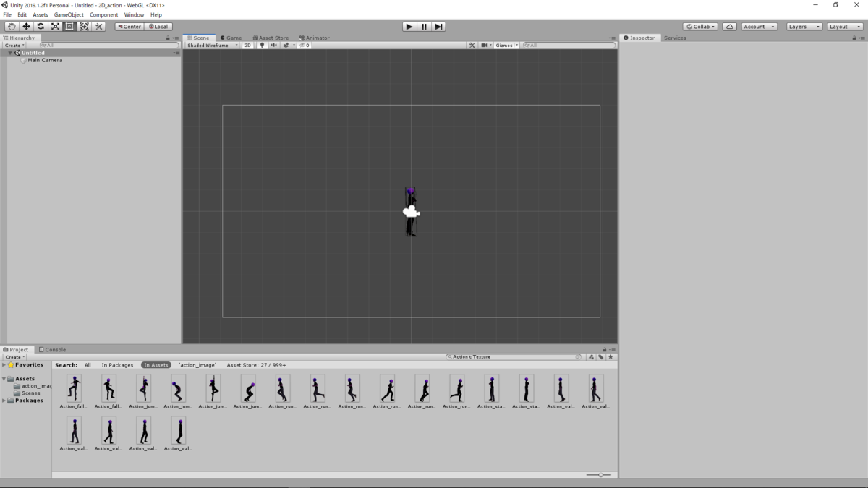This screenshot has height=488, width=868.
Task: Select the Rect tool
Action: pos(69,27)
